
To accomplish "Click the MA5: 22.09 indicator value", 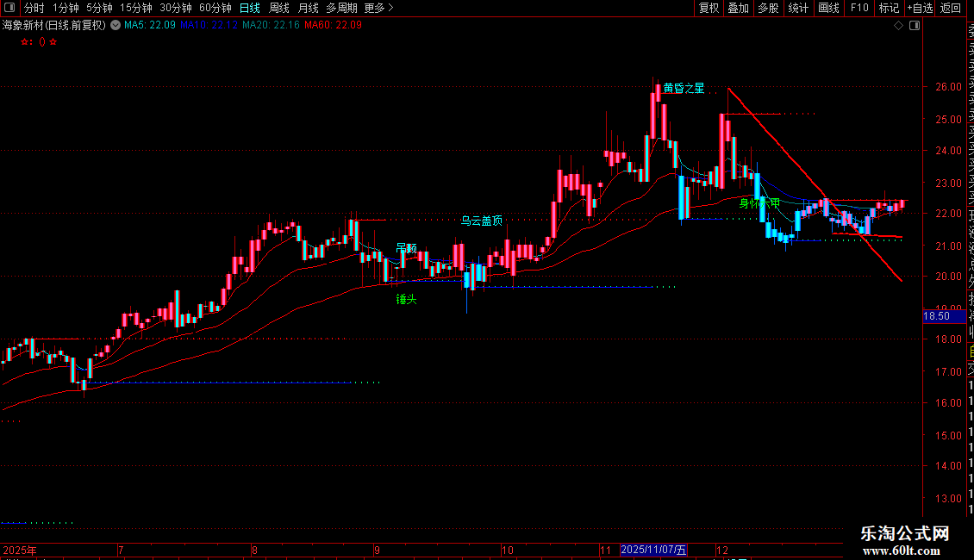I will coord(150,26).
